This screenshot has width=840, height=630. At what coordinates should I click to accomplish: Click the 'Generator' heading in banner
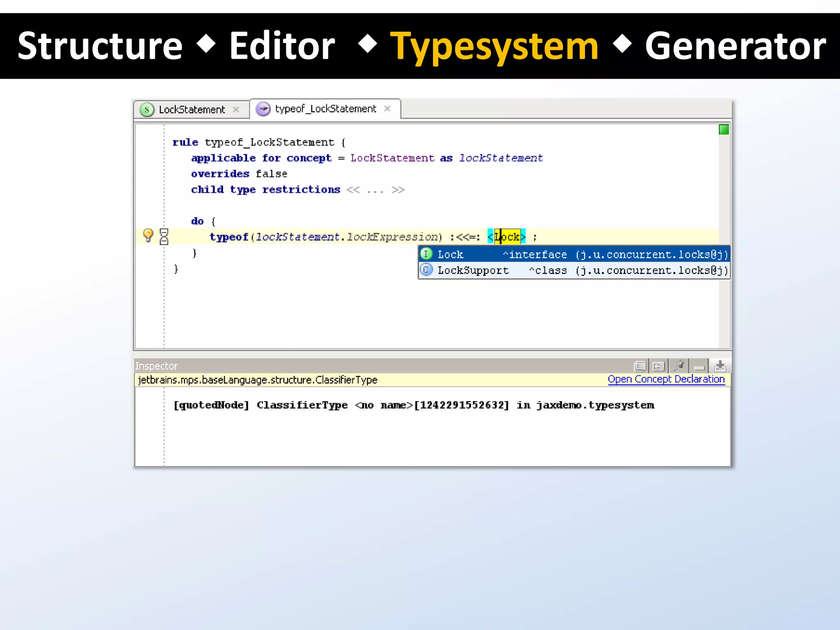[x=735, y=46]
